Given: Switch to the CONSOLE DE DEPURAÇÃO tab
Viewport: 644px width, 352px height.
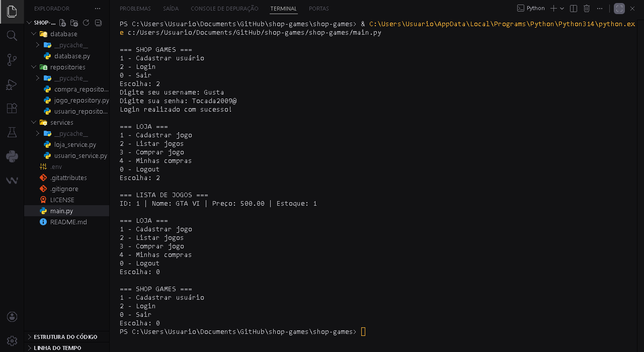Looking at the screenshot, I should [224, 9].
